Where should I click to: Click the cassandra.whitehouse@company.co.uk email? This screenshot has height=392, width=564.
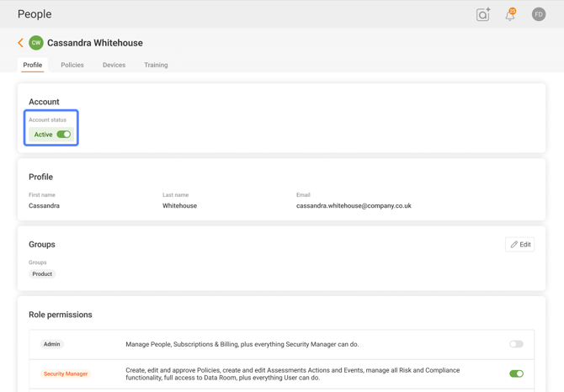pyautogui.click(x=354, y=206)
